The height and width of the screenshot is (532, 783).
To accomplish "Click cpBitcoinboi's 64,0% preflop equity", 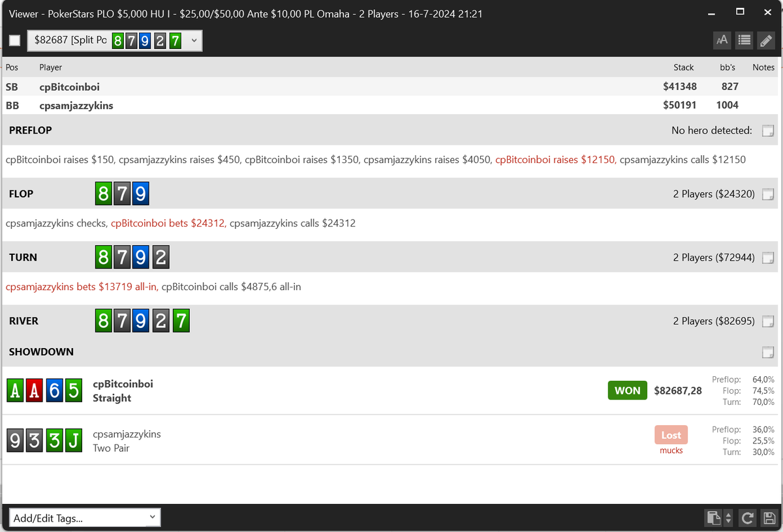I will 763,379.
